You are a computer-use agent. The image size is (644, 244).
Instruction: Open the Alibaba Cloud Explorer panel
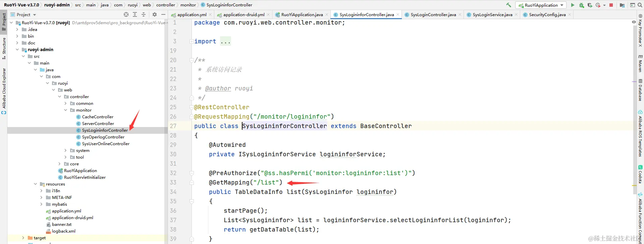[x=4, y=91]
